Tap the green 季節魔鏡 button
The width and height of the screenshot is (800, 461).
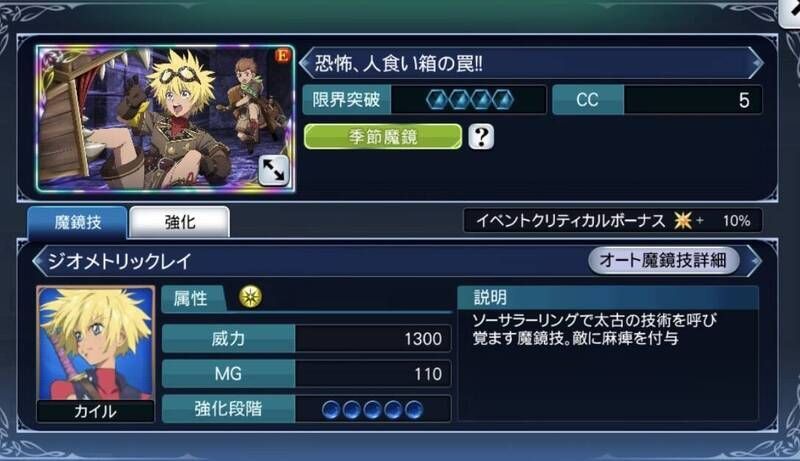[x=383, y=137]
